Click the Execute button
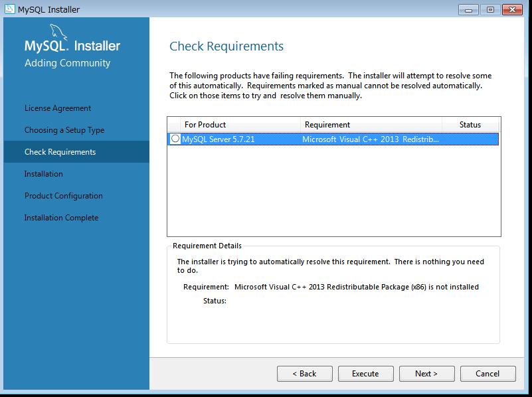Image resolution: width=532 pixels, height=397 pixels. 366,374
